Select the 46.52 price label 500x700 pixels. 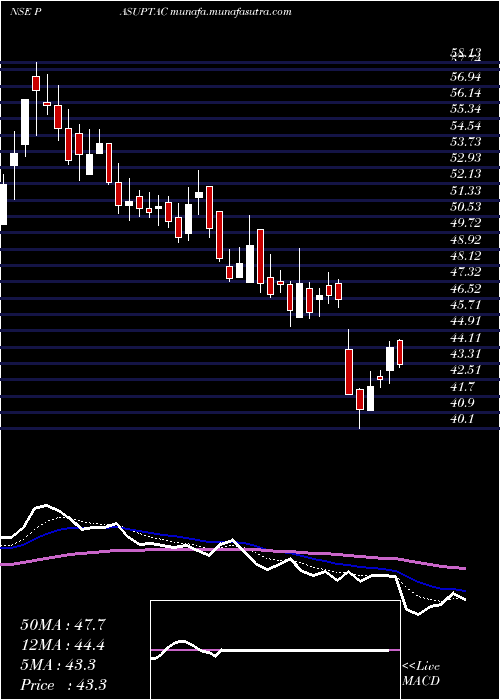tap(466, 289)
